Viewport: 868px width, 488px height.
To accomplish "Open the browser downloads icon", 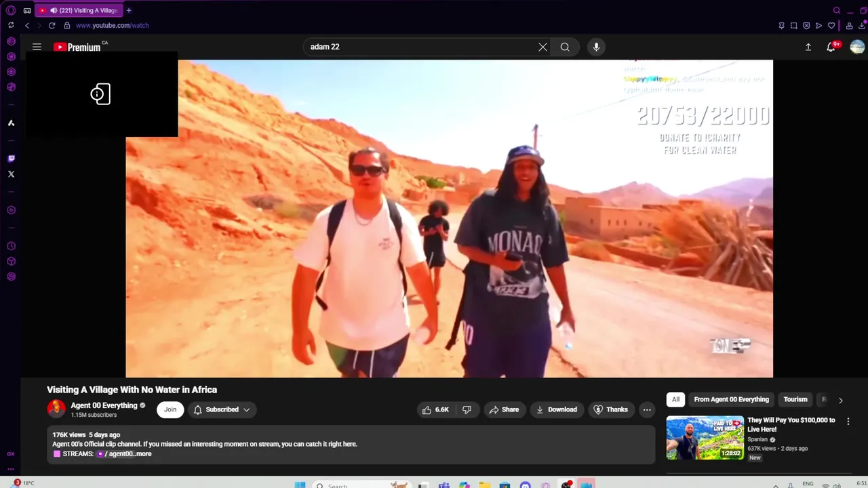I will [862, 26].
